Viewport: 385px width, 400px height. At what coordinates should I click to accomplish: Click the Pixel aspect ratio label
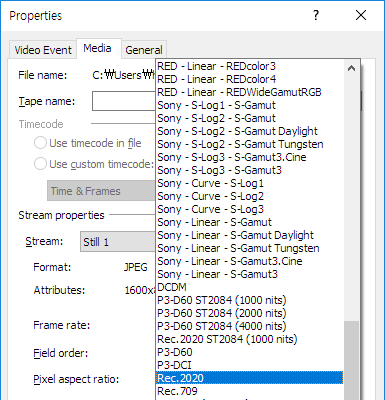pyautogui.click(x=76, y=379)
